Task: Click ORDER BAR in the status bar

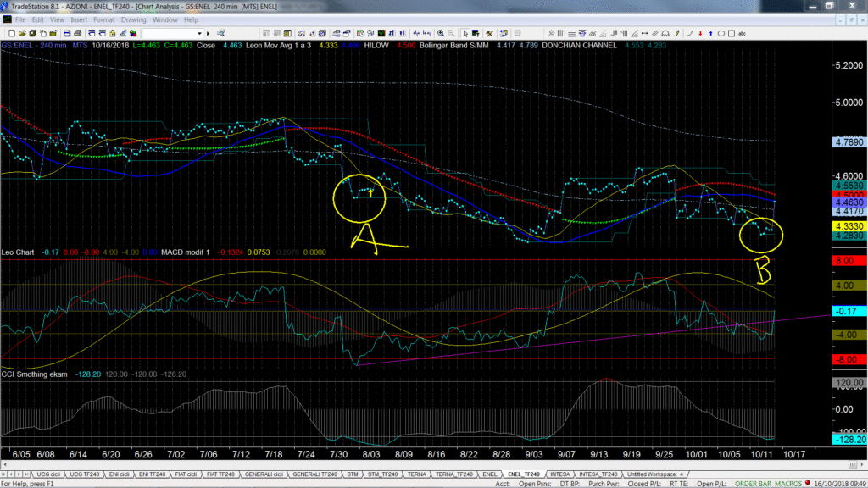Action: pos(754,484)
